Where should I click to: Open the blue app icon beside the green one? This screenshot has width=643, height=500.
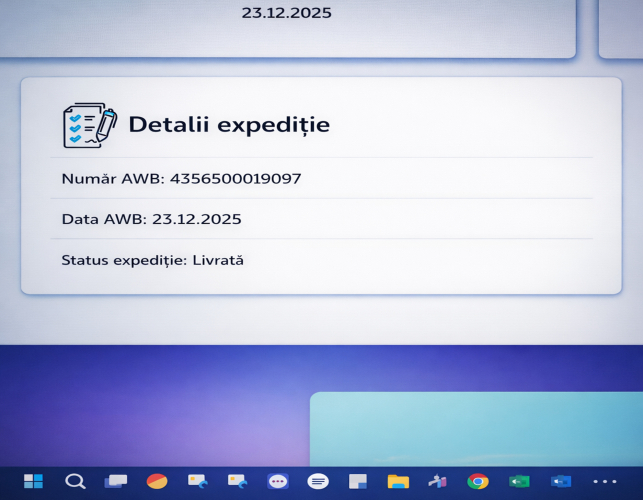coord(560,481)
